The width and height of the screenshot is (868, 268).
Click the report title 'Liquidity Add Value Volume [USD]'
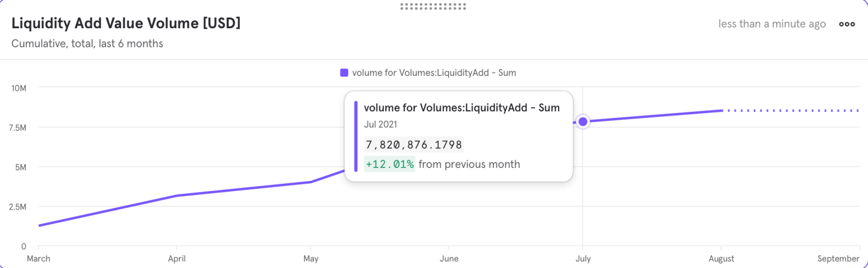point(126,24)
